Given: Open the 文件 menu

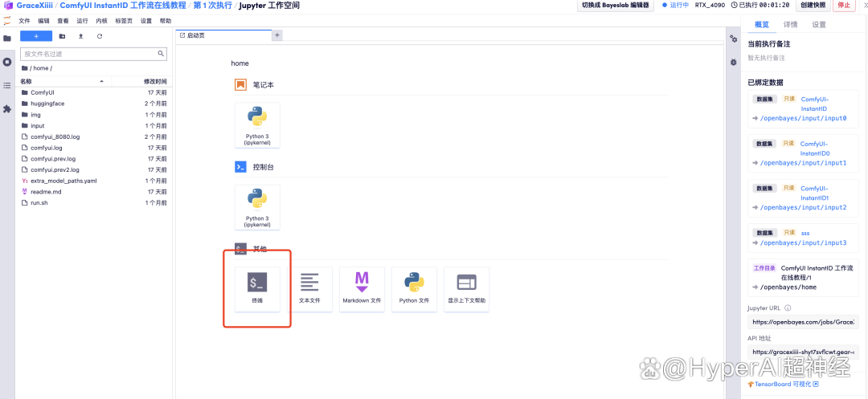Looking at the screenshot, I should pyautogui.click(x=24, y=21).
